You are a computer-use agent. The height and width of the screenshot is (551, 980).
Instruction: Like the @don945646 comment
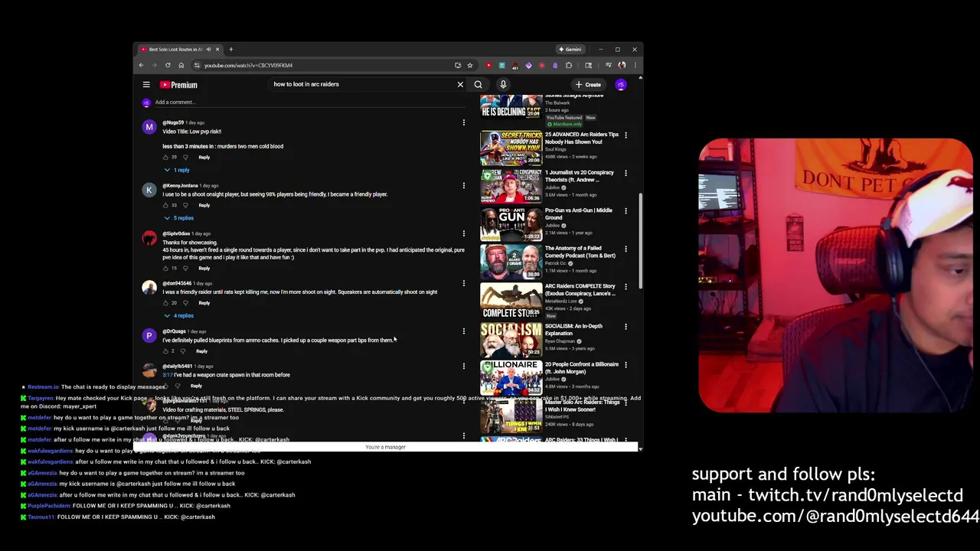(x=165, y=303)
